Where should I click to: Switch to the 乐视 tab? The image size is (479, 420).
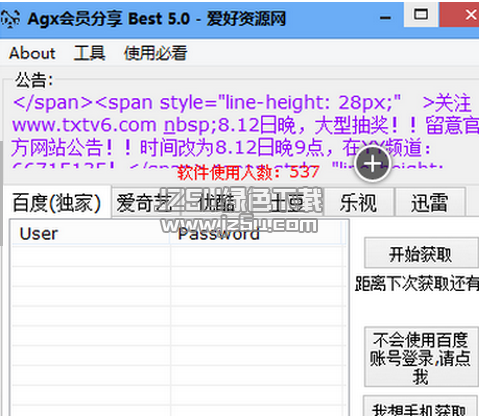tap(359, 203)
